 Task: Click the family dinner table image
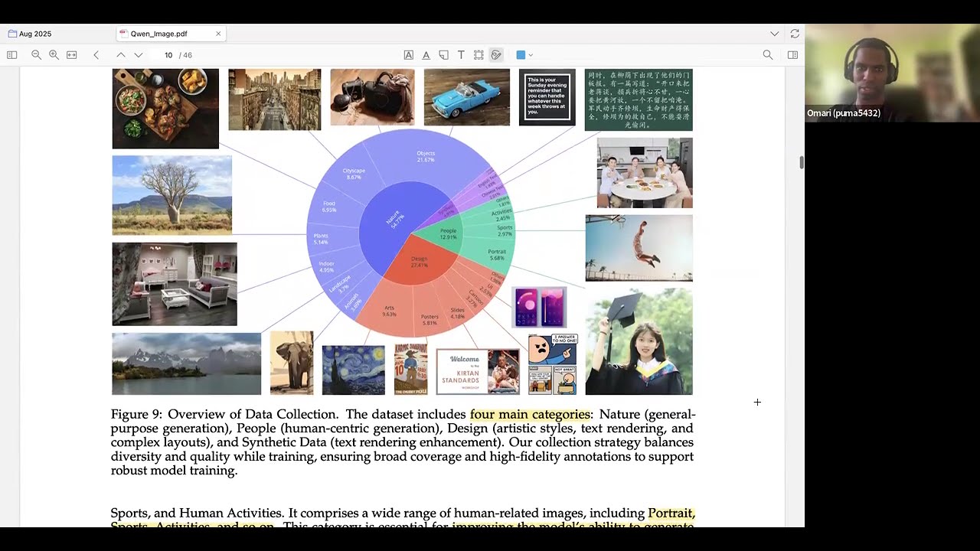(x=645, y=173)
